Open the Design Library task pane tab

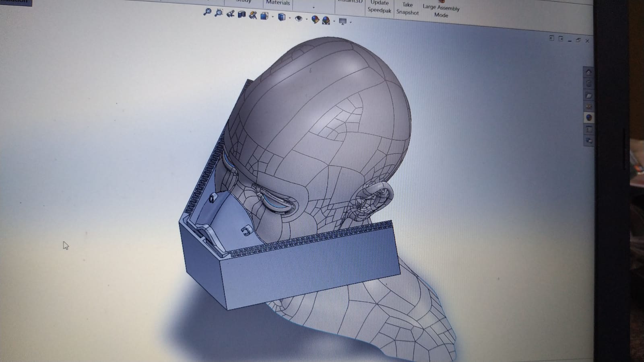tap(588, 84)
